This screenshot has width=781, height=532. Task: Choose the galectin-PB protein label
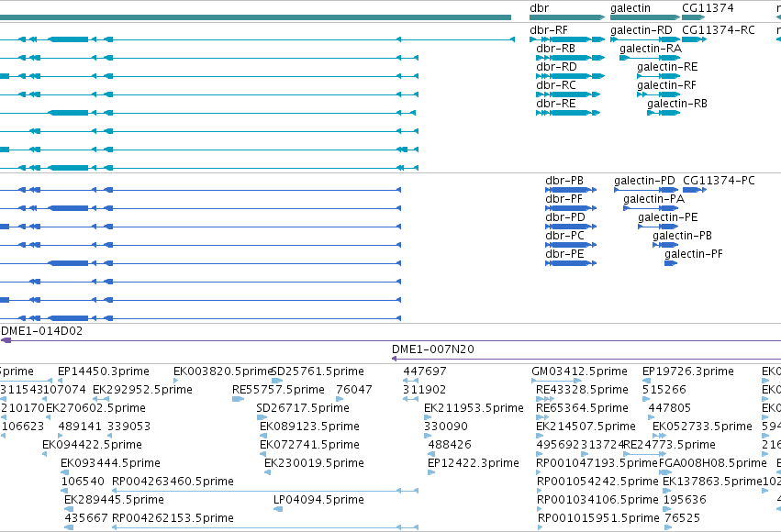(x=683, y=236)
